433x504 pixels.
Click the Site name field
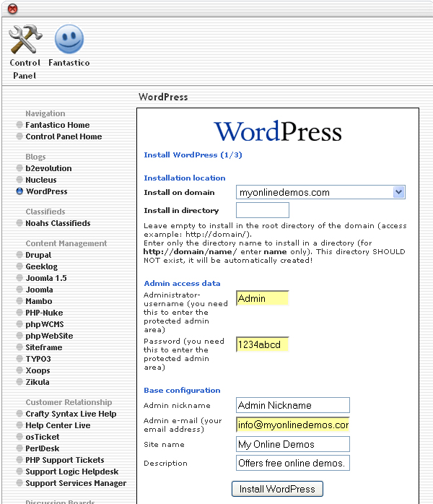point(293,444)
